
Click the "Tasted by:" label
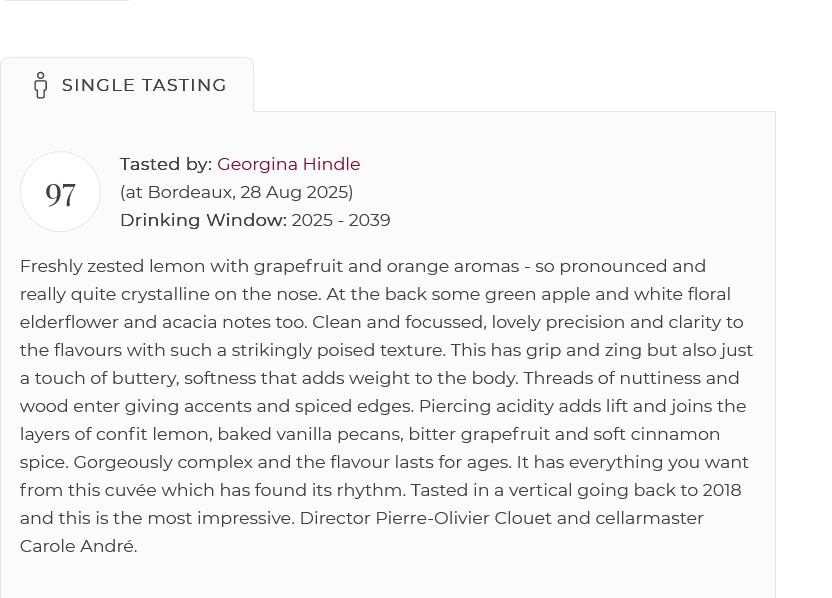166,164
